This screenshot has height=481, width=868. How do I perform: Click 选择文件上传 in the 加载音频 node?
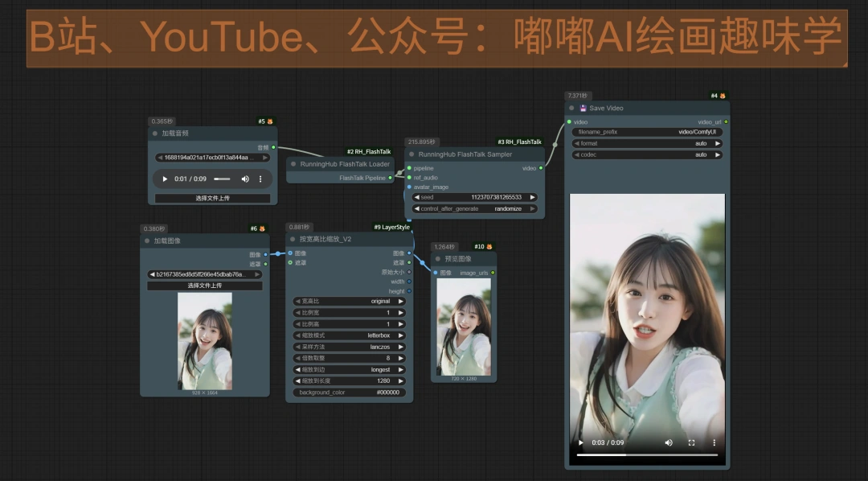click(211, 198)
